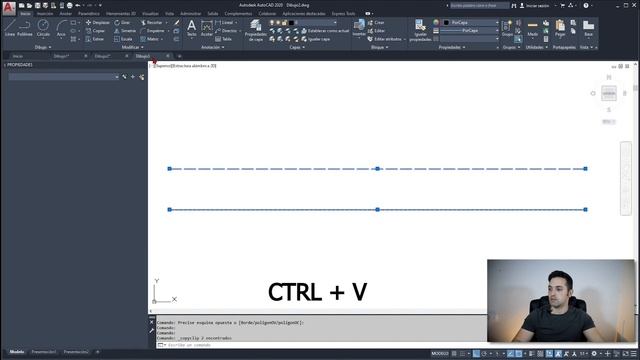This screenshot has height=360, width=640.
Task: Open the Insertar ribbon tab
Action: coord(45,13)
